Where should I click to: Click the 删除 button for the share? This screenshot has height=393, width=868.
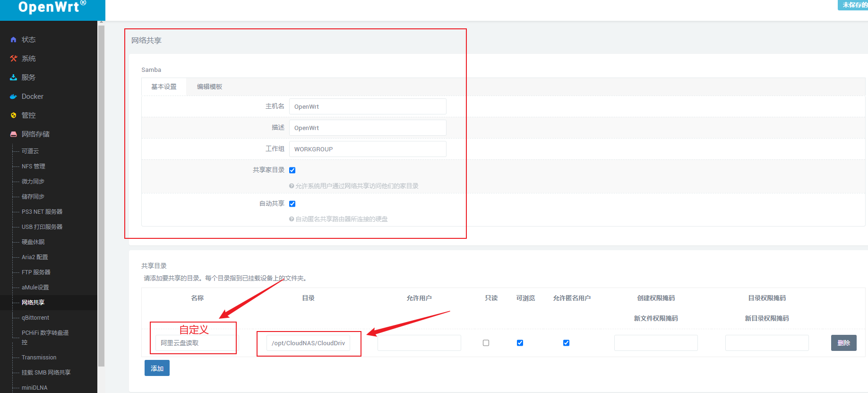point(843,343)
